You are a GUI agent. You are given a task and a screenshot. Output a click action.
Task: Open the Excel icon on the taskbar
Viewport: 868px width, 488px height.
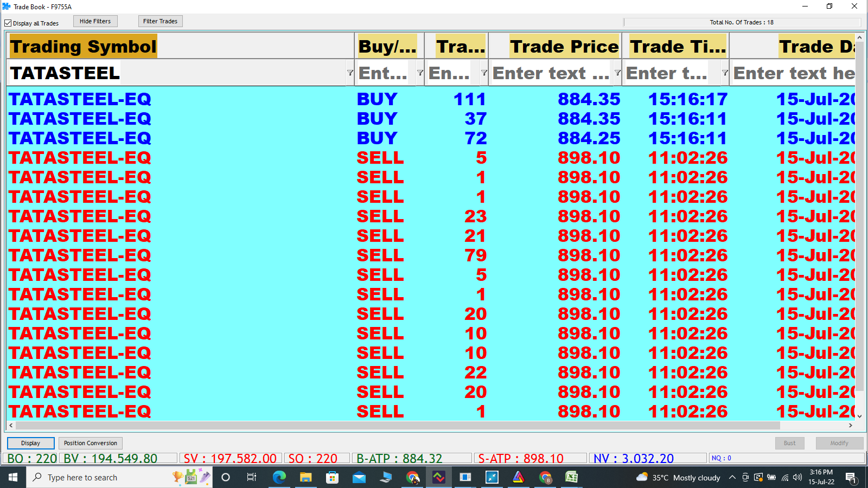pyautogui.click(x=572, y=477)
